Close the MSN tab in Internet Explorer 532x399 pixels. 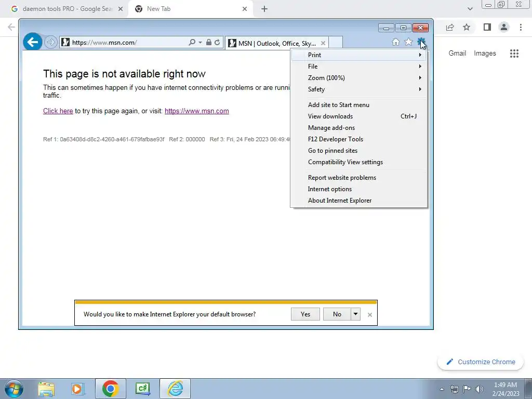tap(323, 43)
